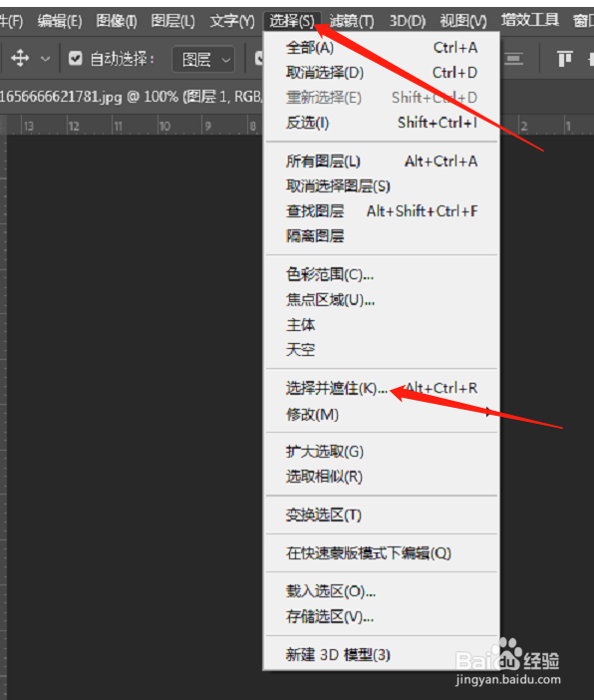Select the Move tool icon
The width and height of the screenshot is (594, 700).
click(20, 58)
